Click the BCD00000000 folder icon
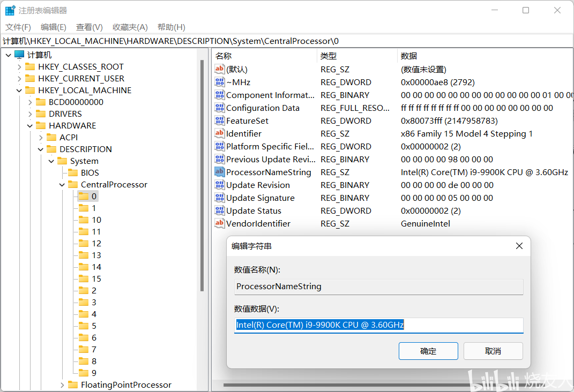The width and height of the screenshot is (574, 392). tap(41, 102)
